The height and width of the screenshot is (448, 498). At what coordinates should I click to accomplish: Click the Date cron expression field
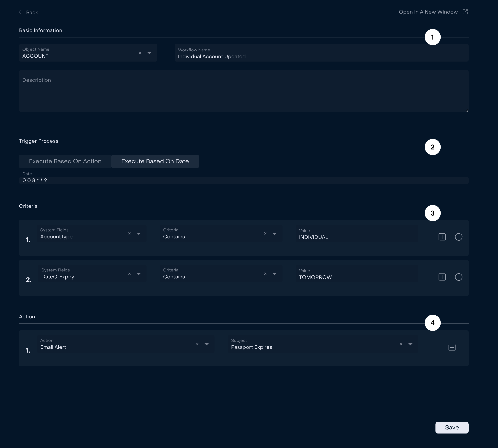click(x=244, y=180)
